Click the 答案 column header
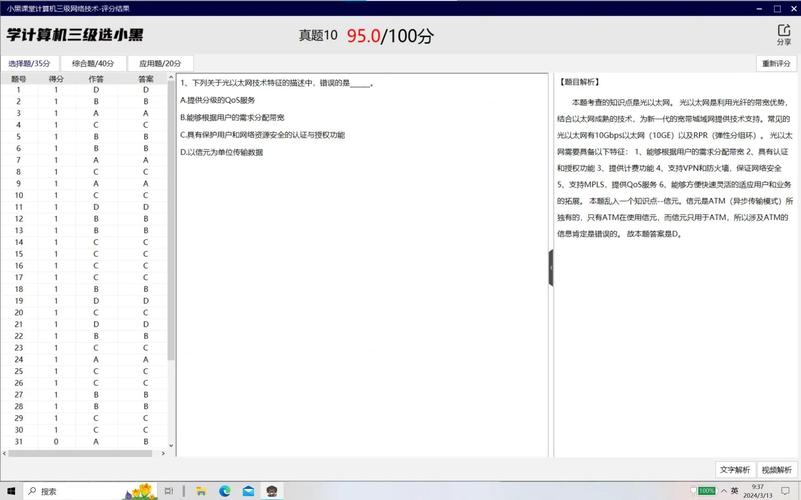The height and width of the screenshot is (500, 801). [x=146, y=79]
